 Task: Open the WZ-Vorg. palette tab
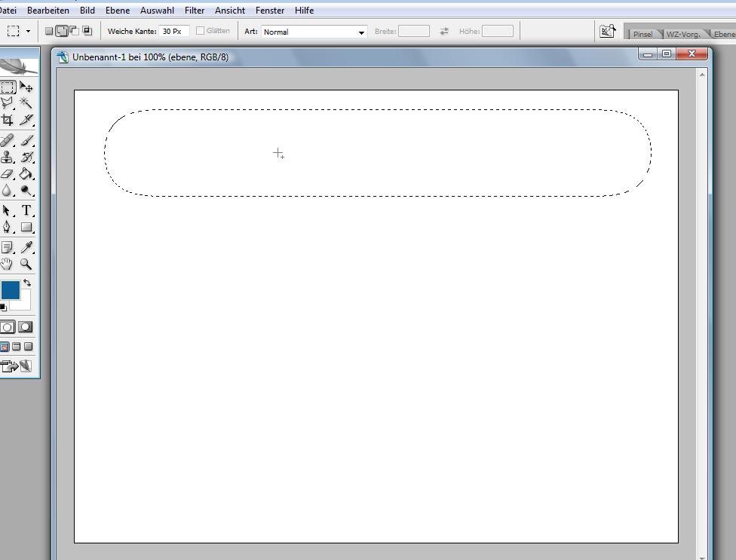(682, 34)
